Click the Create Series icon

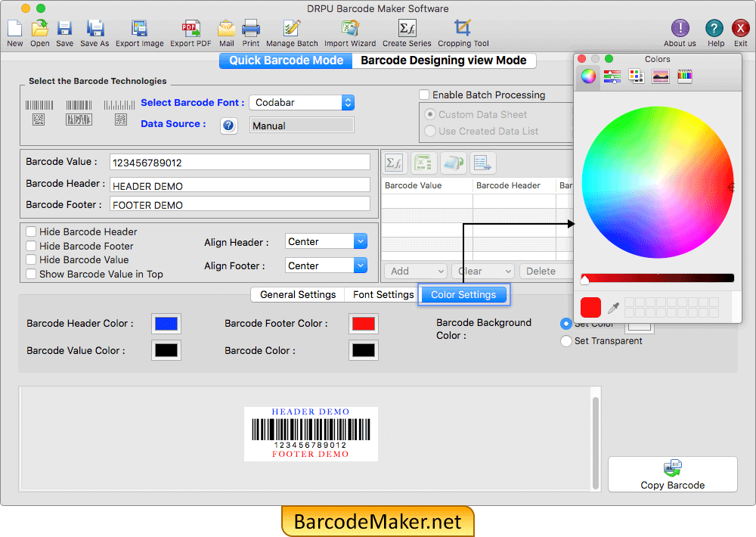(407, 29)
